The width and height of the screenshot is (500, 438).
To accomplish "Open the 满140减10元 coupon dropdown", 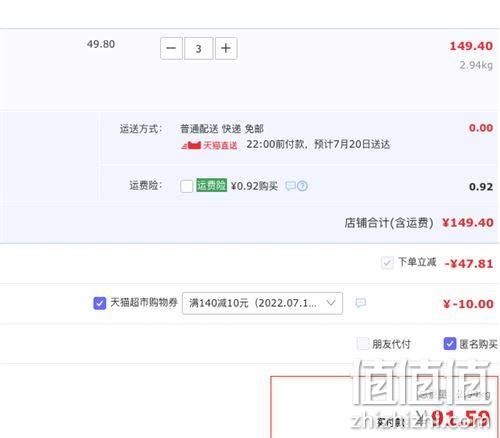I will [x=262, y=303].
